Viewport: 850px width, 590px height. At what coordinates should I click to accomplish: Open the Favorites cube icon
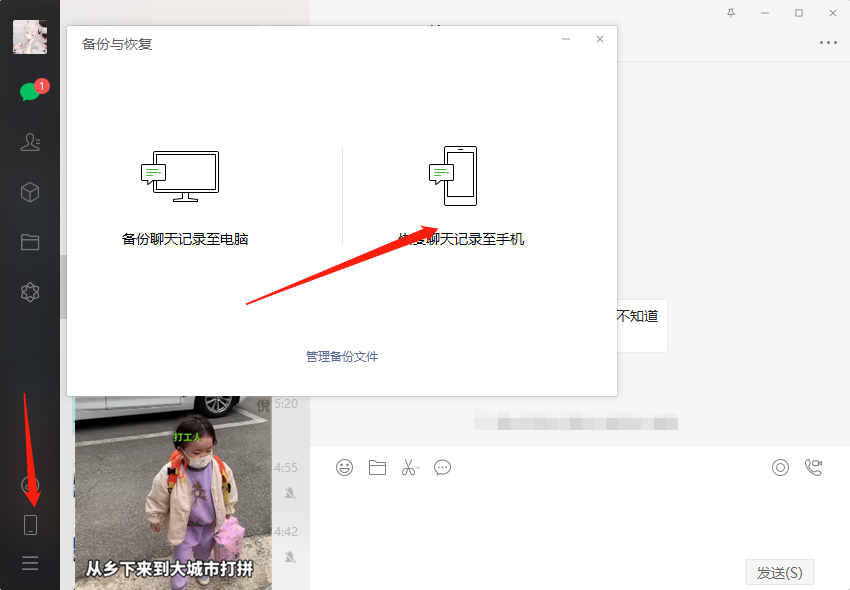click(x=30, y=192)
